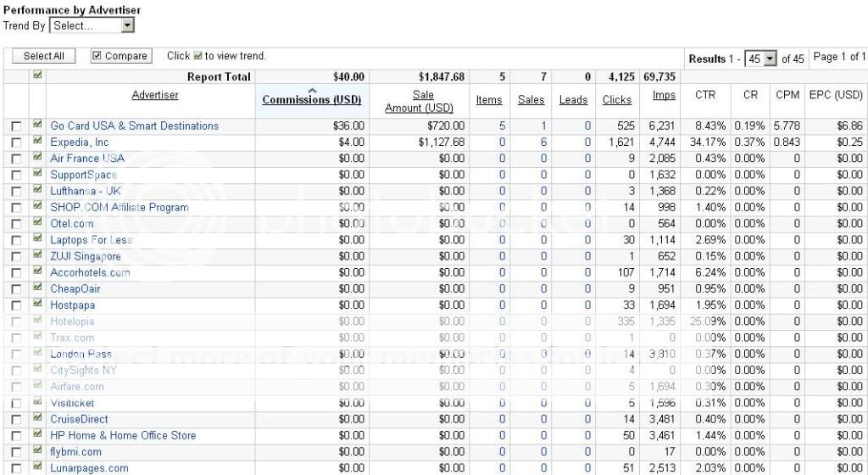View trend chart for Expedia, Inc
The image size is (868, 475).
pyautogui.click(x=37, y=140)
